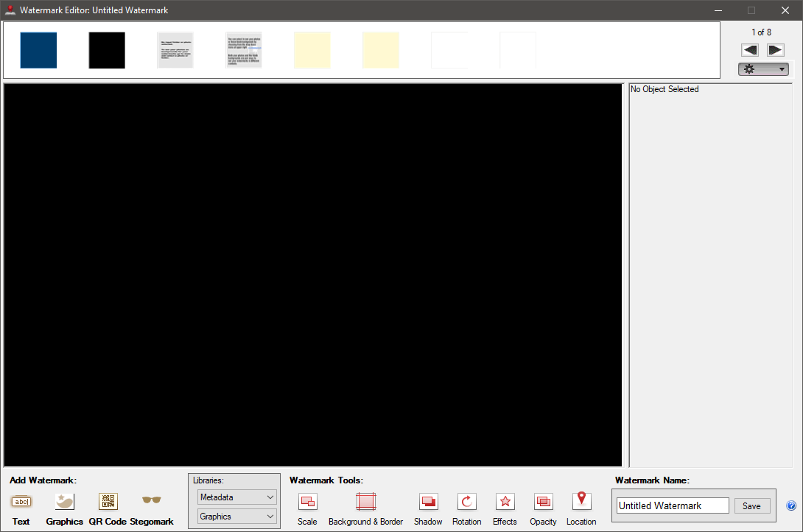Go to the previous preview image
The height and width of the screenshot is (532, 803).
point(750,50)
